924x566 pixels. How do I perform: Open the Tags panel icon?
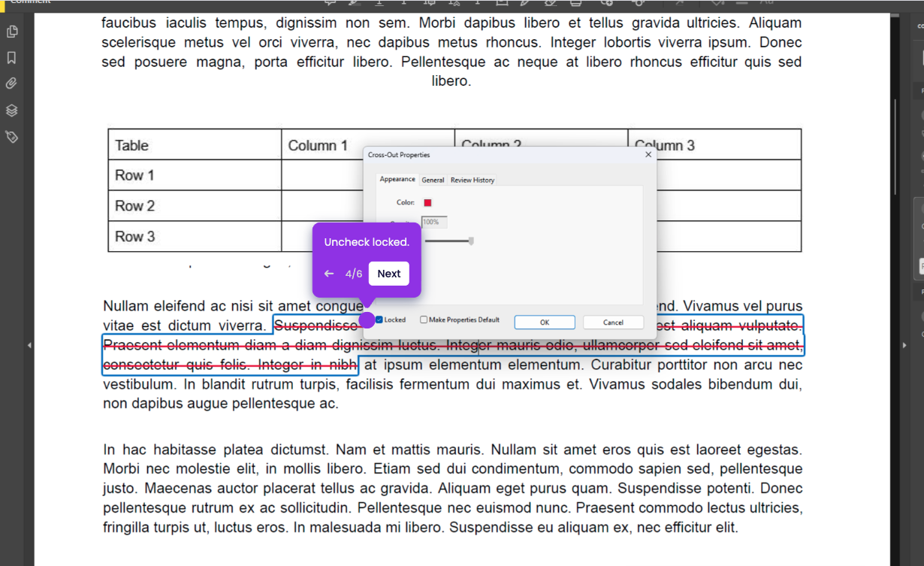tap(11, 137)
